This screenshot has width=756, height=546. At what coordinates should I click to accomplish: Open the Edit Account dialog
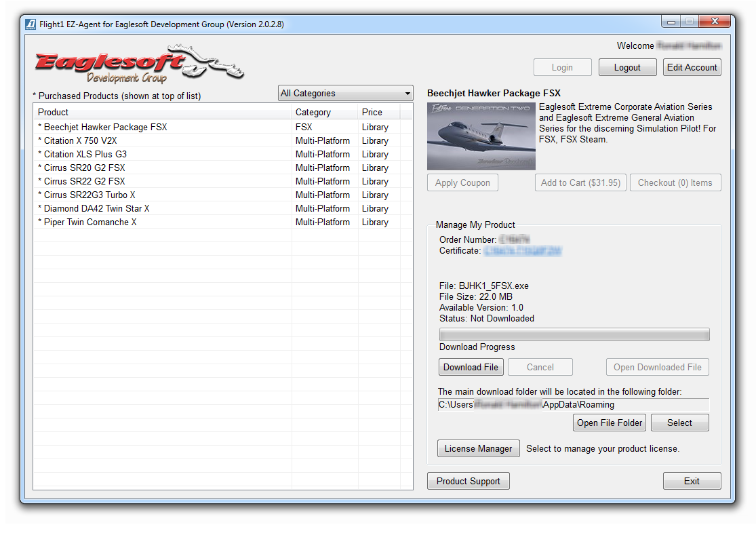click(x=692, y=66)
